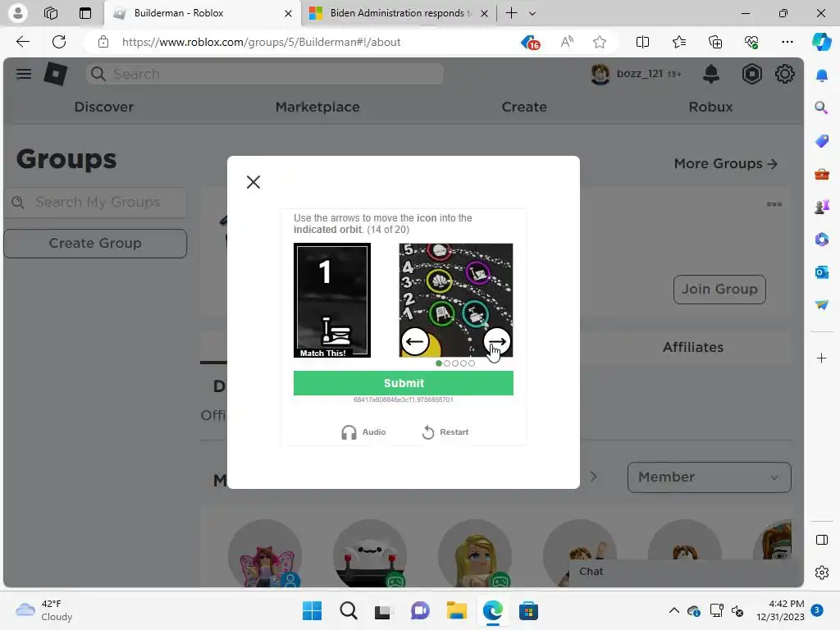Image resolution: width=840 pixels, height=630 pixels.
Task: Go to next members page arrow
Action: [594, 477]
